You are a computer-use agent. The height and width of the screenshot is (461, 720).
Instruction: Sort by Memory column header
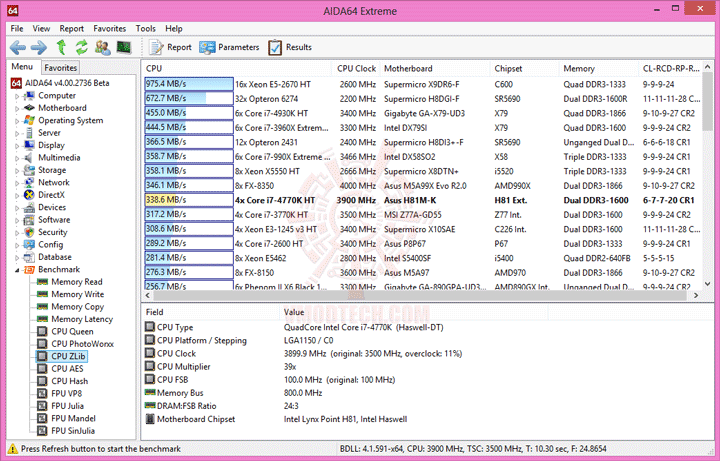[x=599, y=68]
